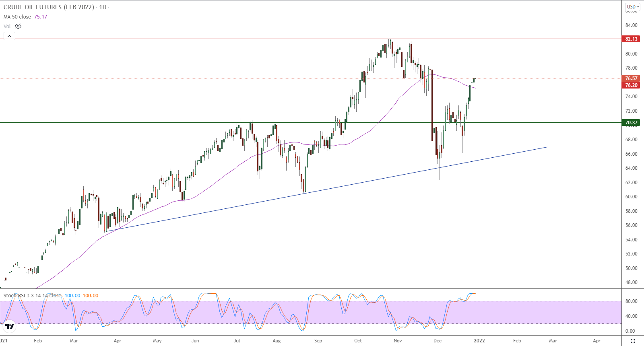Image resolution: width=644 pixels, height=346 pixels.
Task: Select the Stoch RSI indicator label
Action: [32, 296]
